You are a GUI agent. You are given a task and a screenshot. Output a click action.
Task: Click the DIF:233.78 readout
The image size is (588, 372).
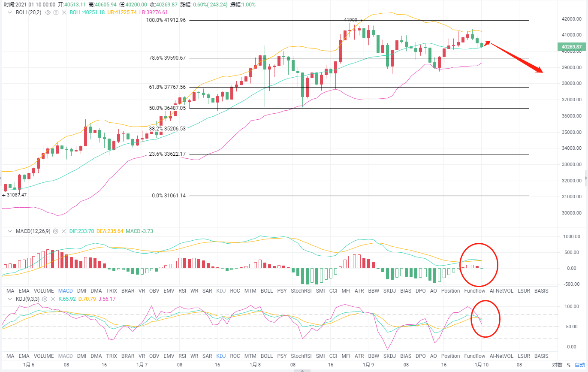[x=82, y=231]
